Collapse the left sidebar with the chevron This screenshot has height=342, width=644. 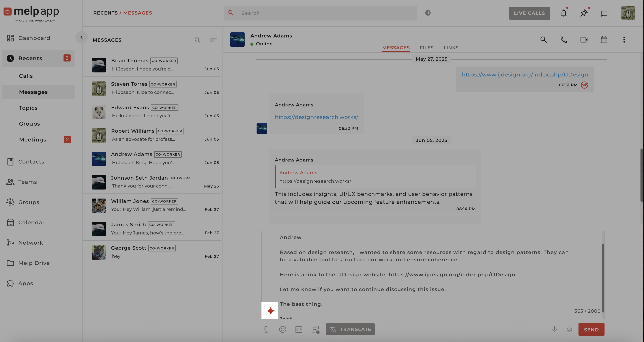point(82,37)
